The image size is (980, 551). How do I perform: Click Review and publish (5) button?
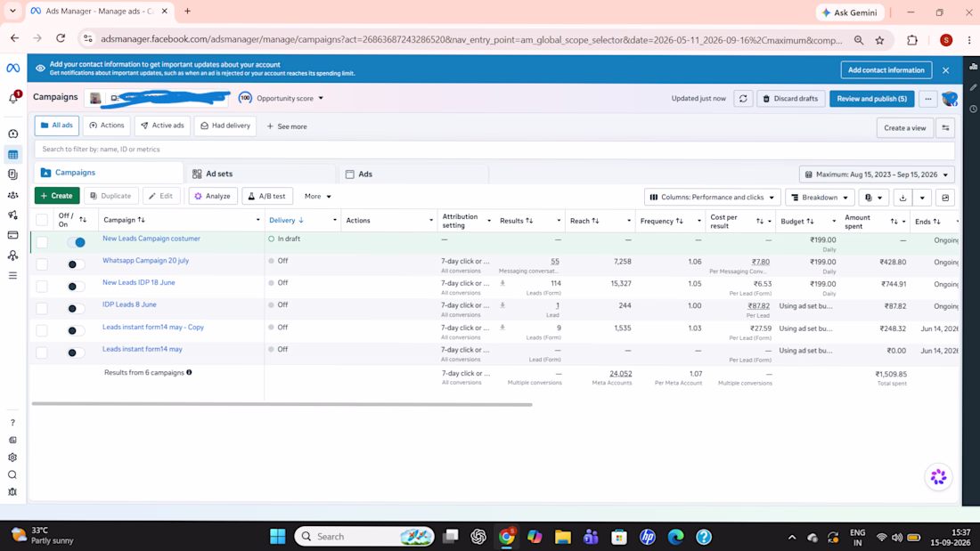(x=872, y=99)
